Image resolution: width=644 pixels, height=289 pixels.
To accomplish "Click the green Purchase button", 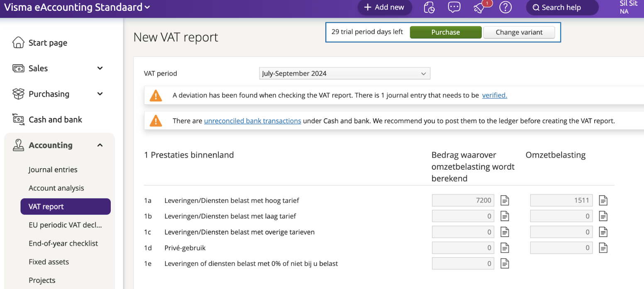I will [446, 32].
